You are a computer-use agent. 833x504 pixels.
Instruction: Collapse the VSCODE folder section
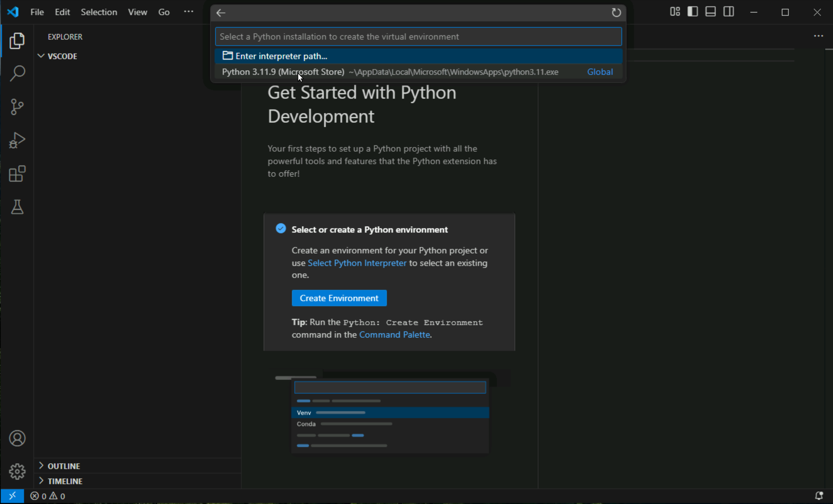(x=62, y=56)
